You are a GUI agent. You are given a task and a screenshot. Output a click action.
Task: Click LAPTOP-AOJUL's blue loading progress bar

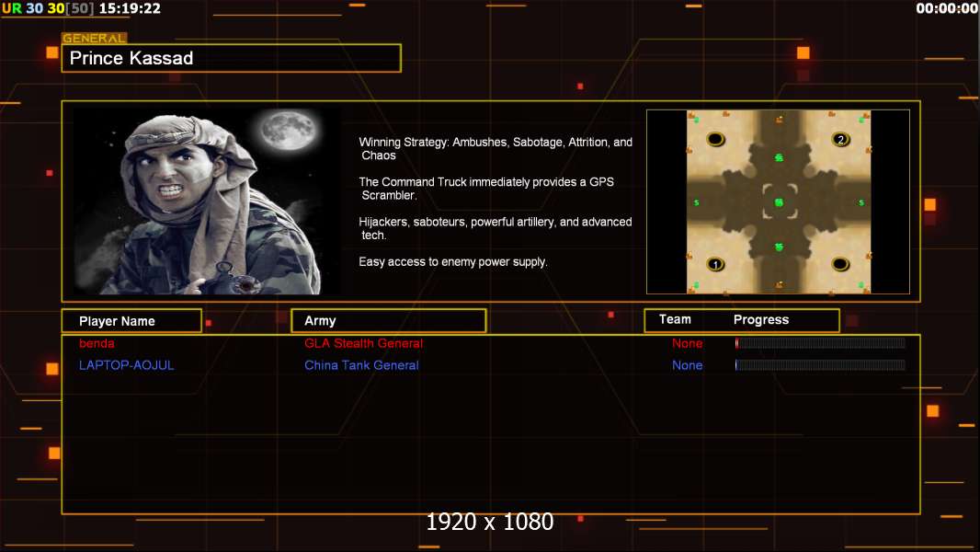point(820,365)
